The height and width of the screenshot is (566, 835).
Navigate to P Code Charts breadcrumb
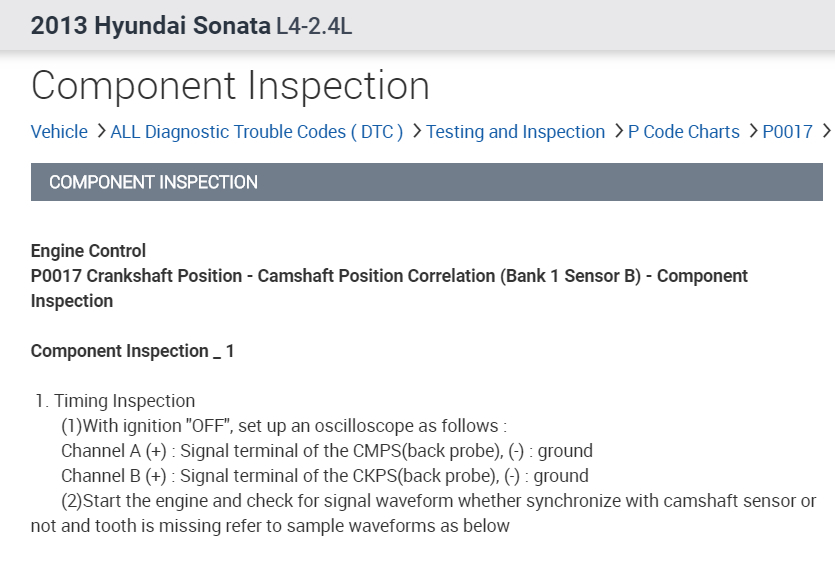coord(683,132)
